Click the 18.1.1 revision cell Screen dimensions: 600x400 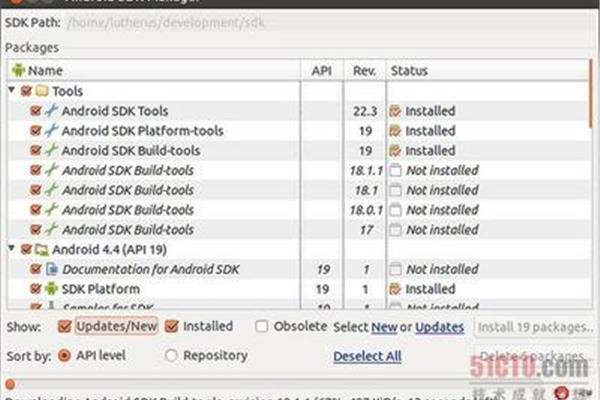pos(366,171)
